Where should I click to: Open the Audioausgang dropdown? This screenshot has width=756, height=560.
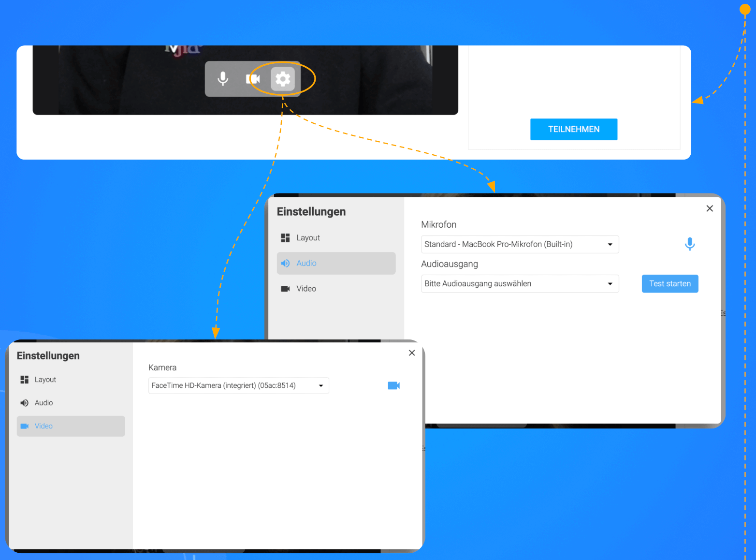(x=520, y=284)
